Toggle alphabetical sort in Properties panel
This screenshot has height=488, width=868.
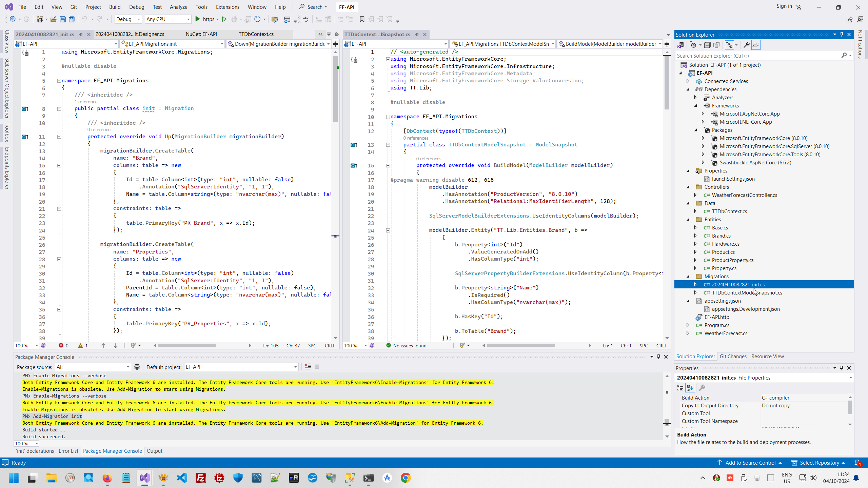(690, 388)
